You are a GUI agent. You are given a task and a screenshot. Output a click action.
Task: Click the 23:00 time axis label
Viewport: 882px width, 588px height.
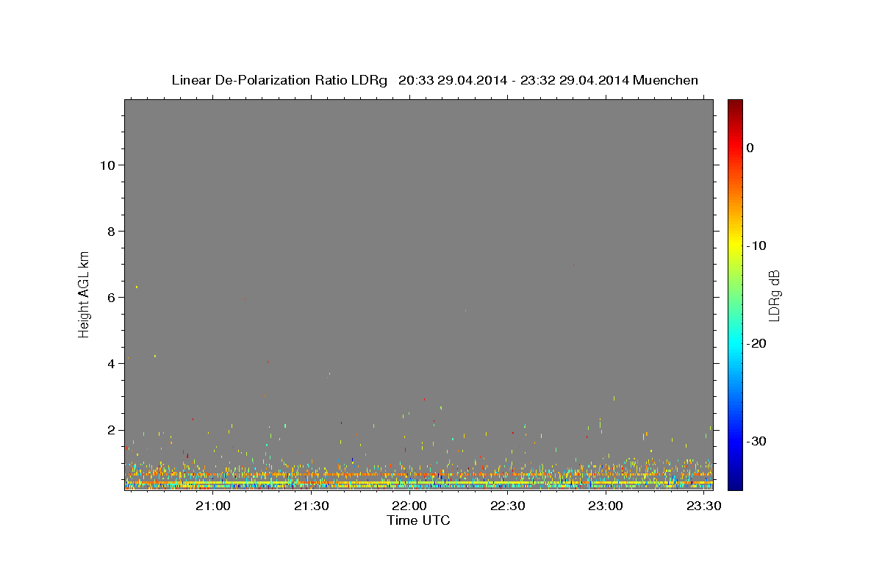click(x=606, y=506)
